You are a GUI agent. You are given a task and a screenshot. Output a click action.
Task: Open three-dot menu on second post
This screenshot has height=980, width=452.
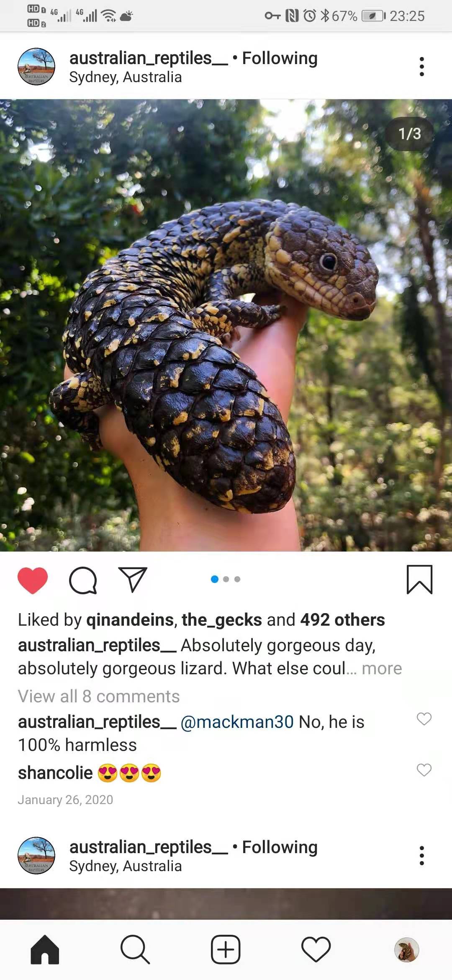pyautogui.click(x=421, y=856)
